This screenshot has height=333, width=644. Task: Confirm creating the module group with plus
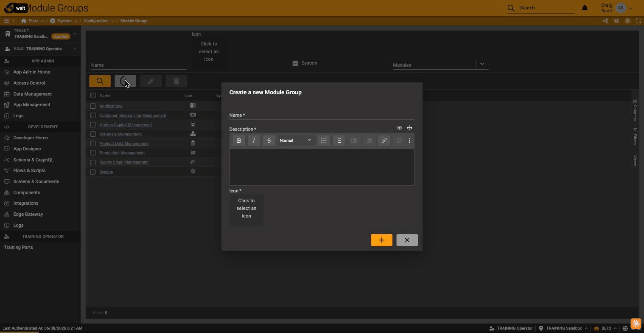click(381, 240)
